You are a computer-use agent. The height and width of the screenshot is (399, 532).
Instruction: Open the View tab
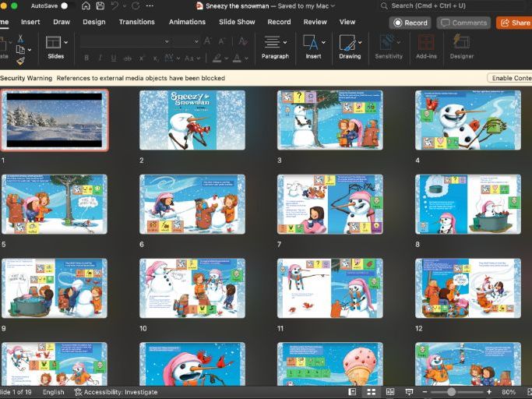pos(347,22)
